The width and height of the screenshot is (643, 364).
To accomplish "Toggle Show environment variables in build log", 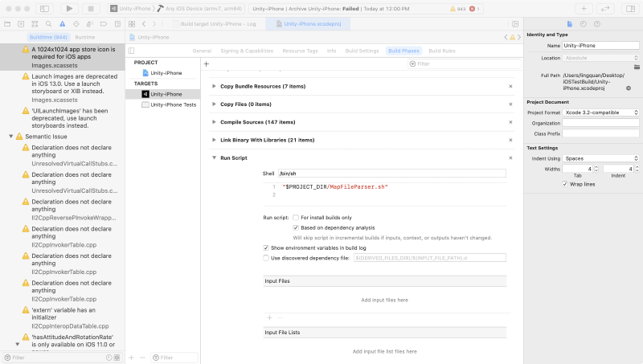I will tap(266, 248).
